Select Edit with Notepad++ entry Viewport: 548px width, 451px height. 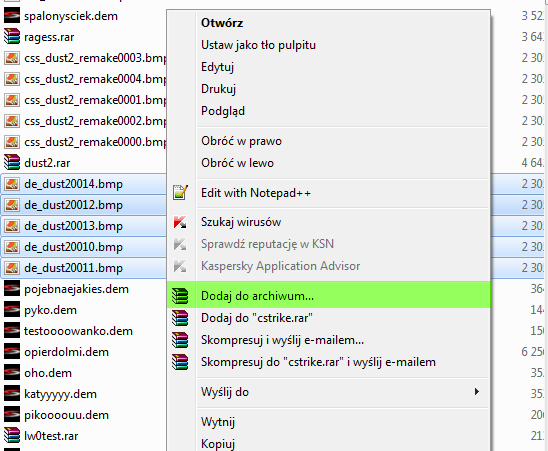coord(255,193)
